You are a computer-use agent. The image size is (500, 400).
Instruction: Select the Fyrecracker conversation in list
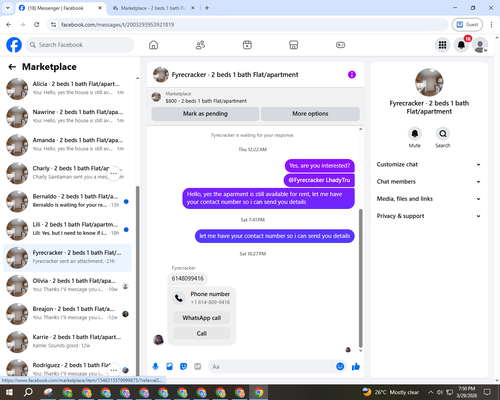point(67,258)
